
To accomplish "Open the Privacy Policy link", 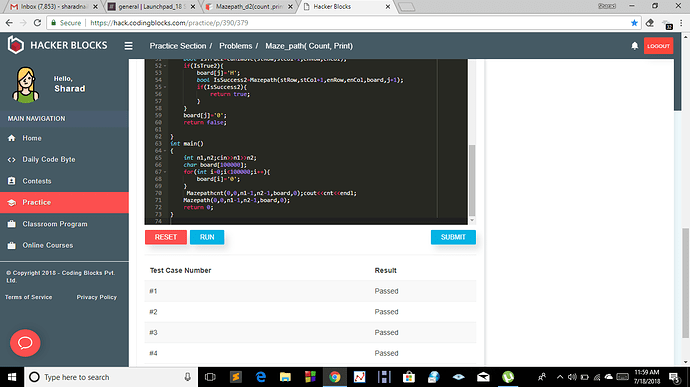I will coord(97,297).
